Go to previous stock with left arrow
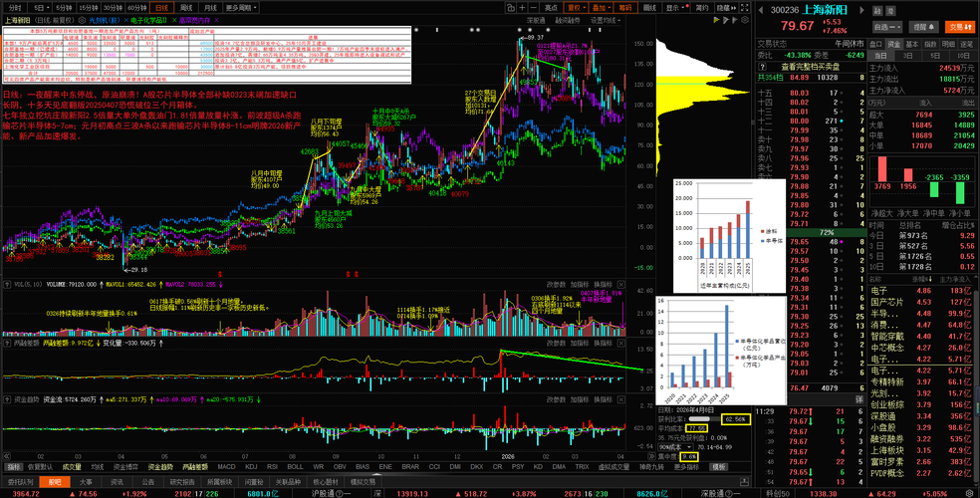980x498 pixels. pyautogui.click(x=761, y=10)
